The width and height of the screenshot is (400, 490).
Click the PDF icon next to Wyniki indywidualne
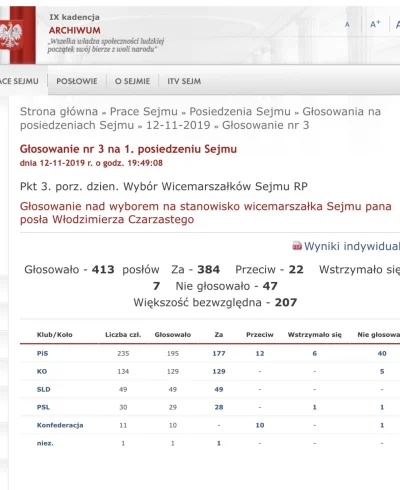coord(297,246)
